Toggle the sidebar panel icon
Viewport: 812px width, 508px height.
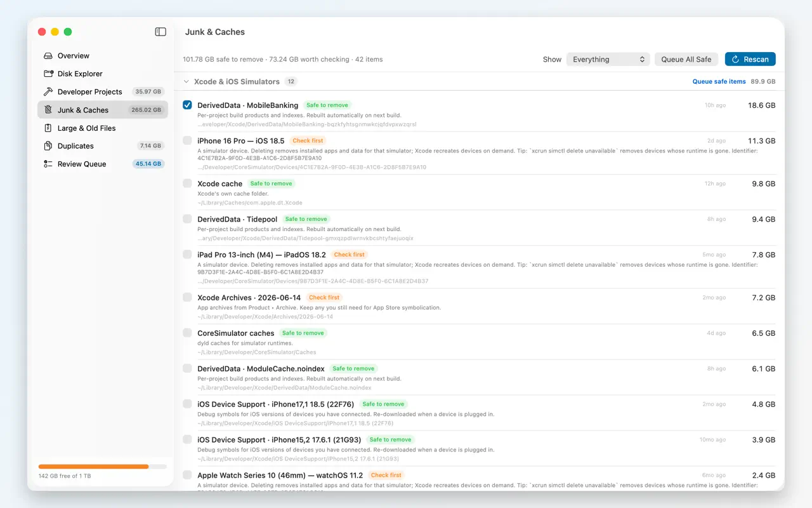point(160,32)
